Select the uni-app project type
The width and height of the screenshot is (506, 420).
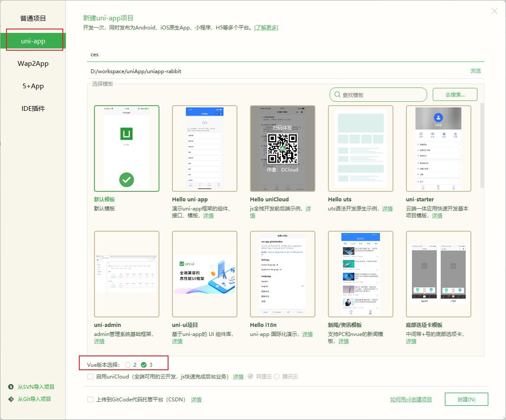click(x=33, y=41)
